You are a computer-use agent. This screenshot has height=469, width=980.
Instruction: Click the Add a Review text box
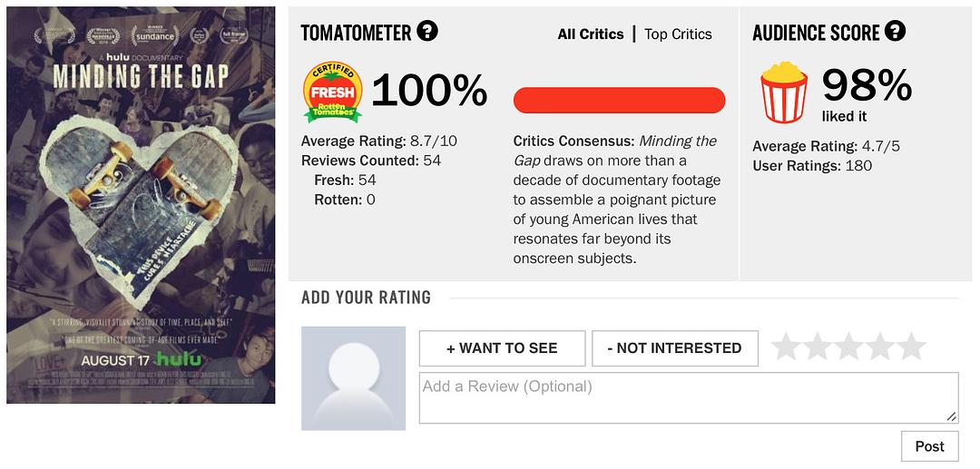click(688, 397)
